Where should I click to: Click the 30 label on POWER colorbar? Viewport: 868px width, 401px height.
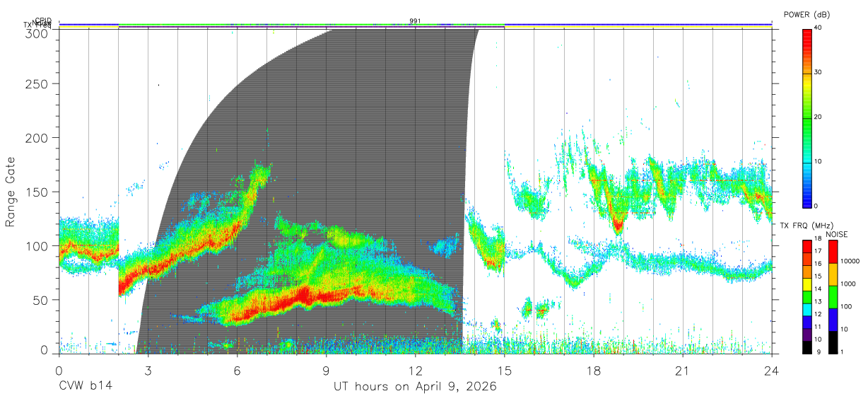point(819,73)
